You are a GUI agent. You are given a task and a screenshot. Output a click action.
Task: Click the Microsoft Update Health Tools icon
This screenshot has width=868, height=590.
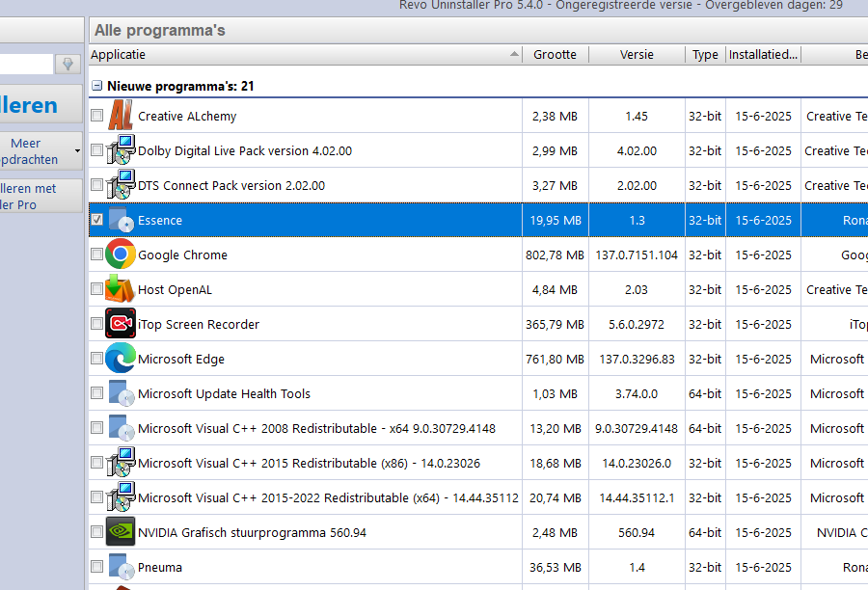(x=121, y=393)
